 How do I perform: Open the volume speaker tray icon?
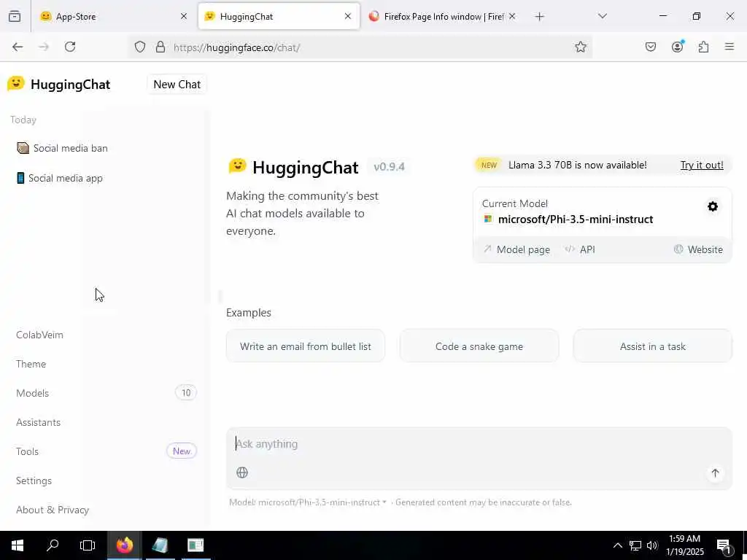click(x=652, y=545)
